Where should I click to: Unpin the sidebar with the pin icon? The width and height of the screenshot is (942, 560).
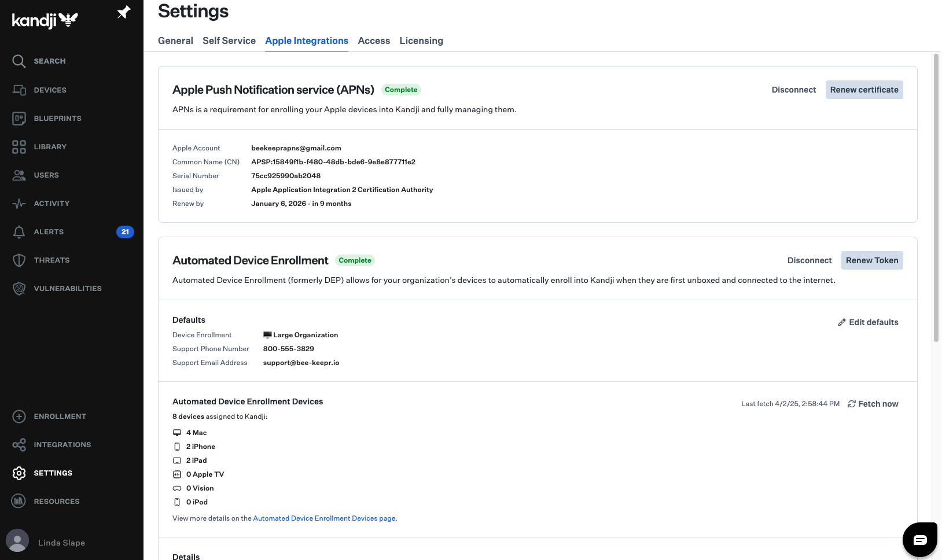tap(124, 12)
